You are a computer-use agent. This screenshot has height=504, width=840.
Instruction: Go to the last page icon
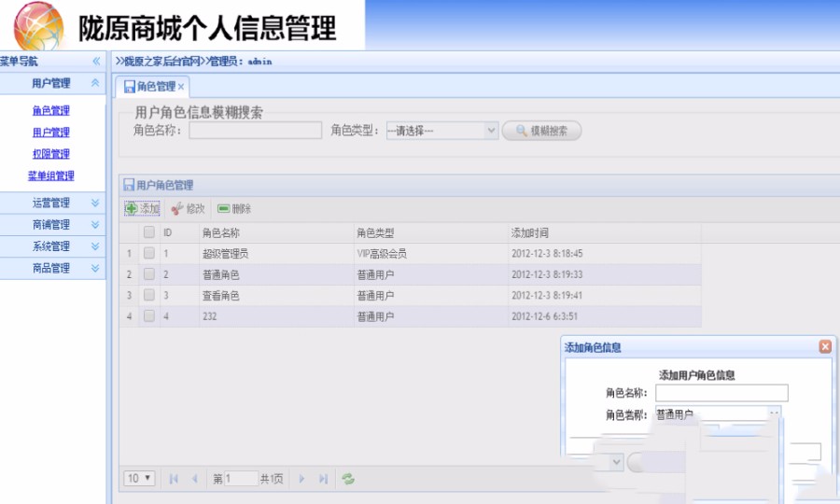(x=323, y=479)
